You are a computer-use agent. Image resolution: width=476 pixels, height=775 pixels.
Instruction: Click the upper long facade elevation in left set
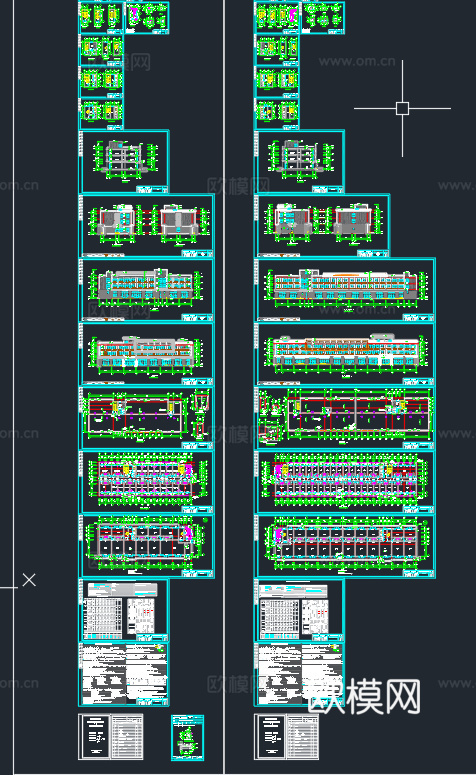pos(147,290)
